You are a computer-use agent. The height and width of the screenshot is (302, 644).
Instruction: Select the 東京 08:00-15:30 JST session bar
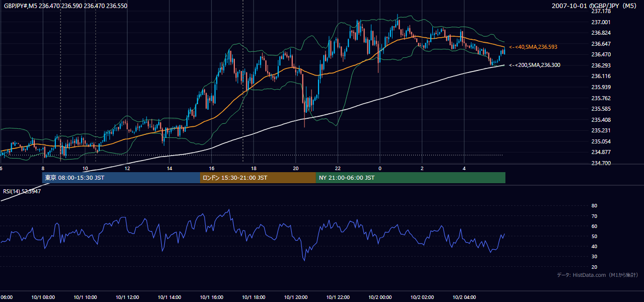[121, 178]
